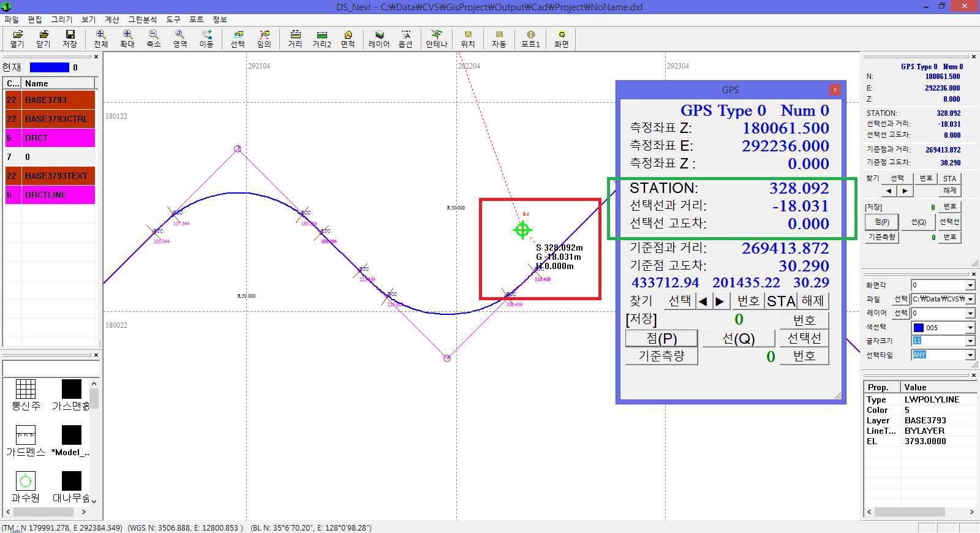The height and width of the screenshot is (533, 980).
Task: Select the 가드펜스 symbol in the palette
Action: click(x=26, y=440)
